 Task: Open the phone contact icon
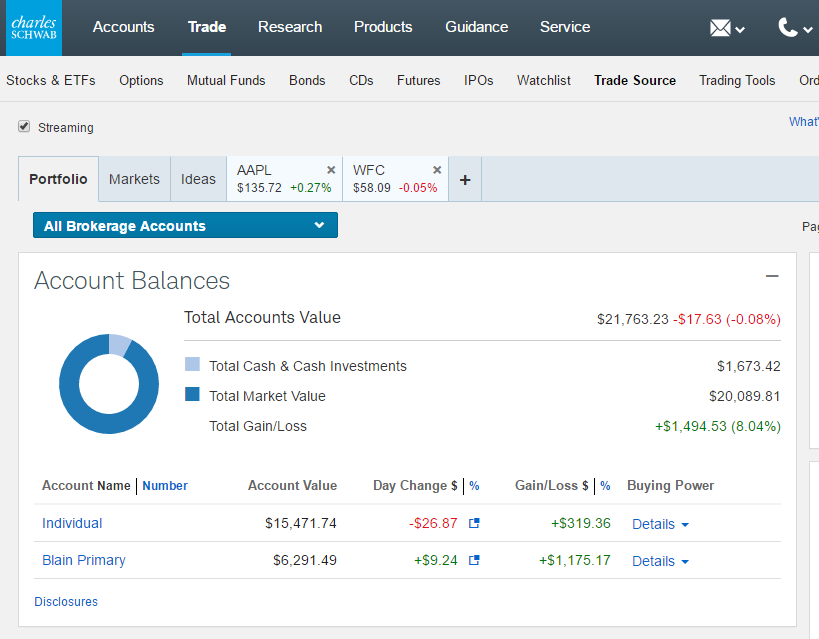pyautogui.click(x=788, y=27)
